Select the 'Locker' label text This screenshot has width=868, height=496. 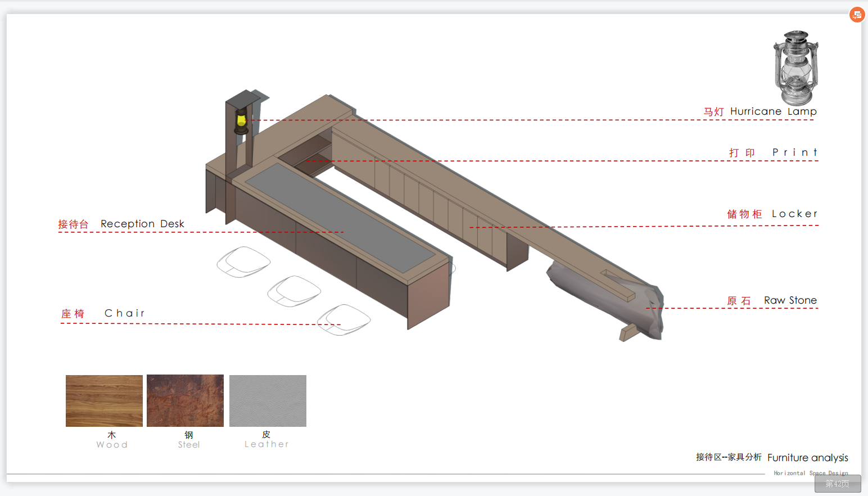794,214
